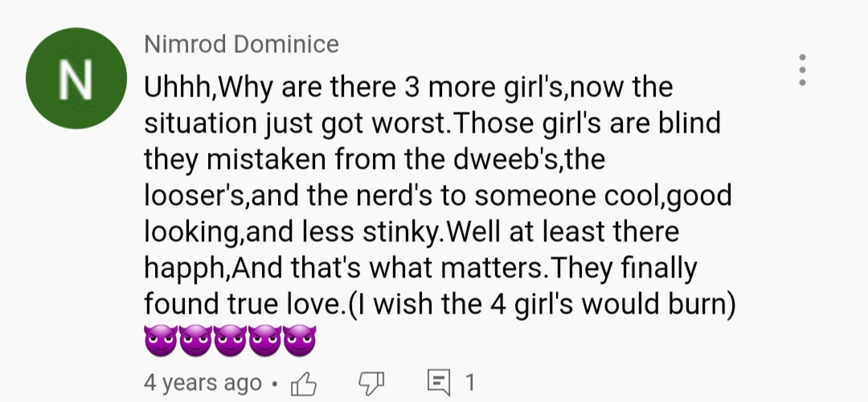Dislike the comment with thumbs down
This screenshot has height=402, width=868.
[x=371, y=384]
